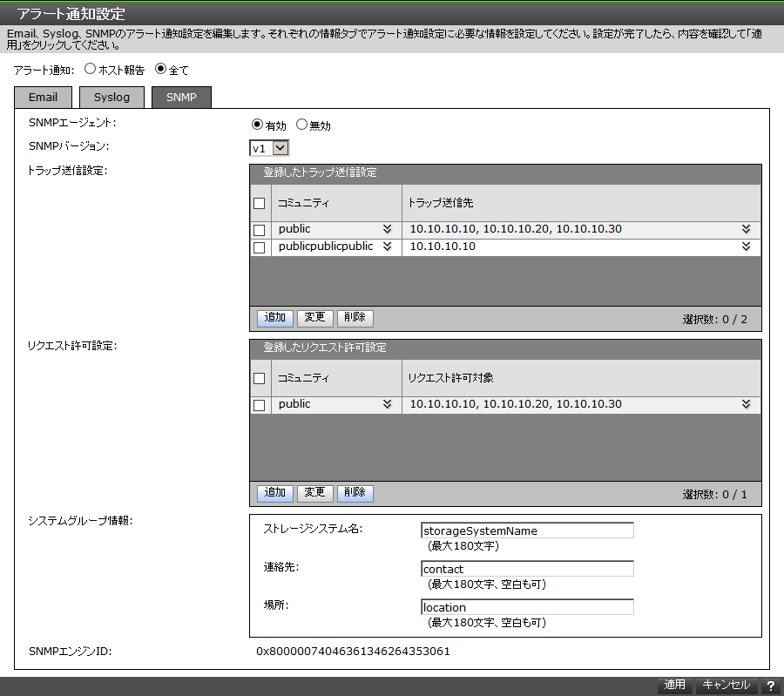Viewport: 784px width, 696px height.
Task: Click 削除 in the request permit settings
Action: pos(355,492)
